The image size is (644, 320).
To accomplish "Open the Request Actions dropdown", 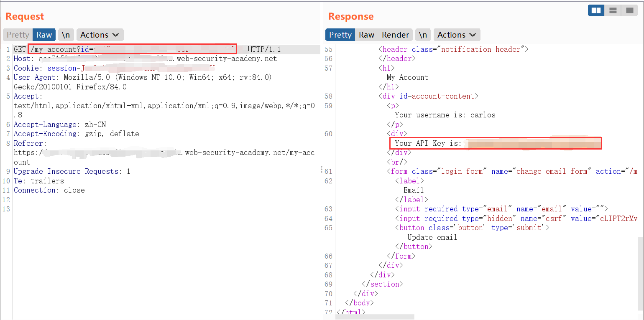I will pos(100,35).
